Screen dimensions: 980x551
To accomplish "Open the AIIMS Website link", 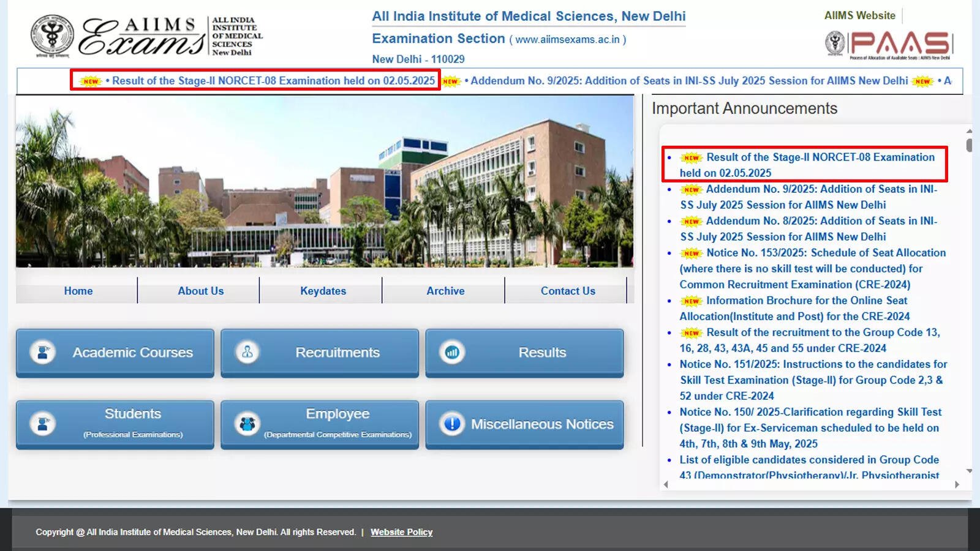I will pos(859,15).
